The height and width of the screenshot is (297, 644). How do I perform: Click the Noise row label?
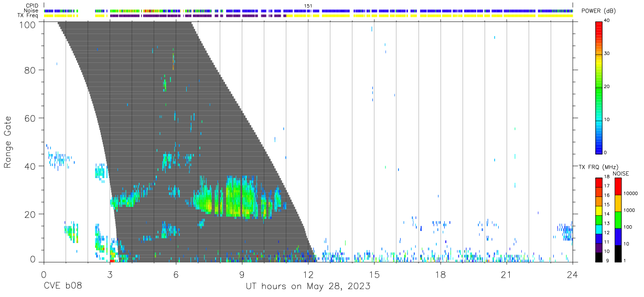(31, 10)
